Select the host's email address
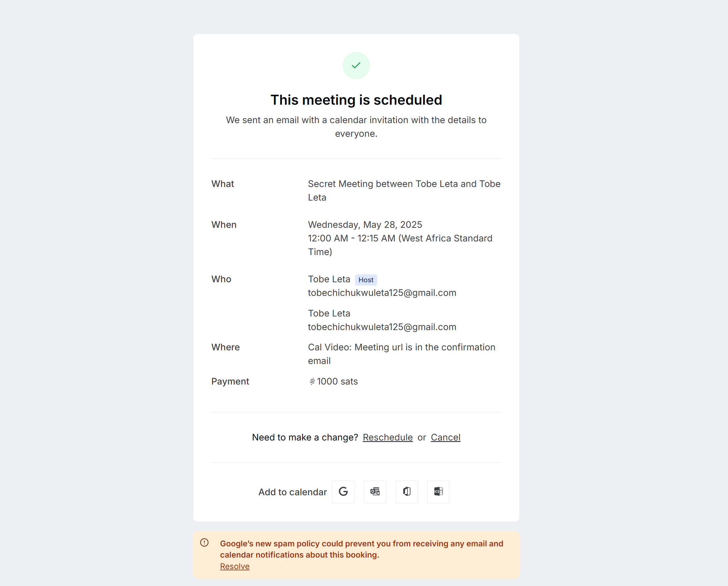Viewport: 728px width, 586px height. (382, 293)
